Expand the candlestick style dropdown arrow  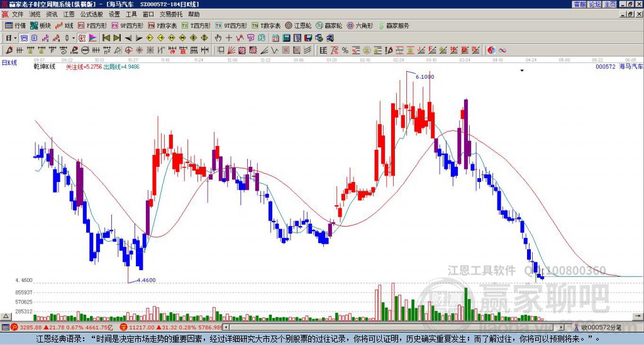pos(74,38)
